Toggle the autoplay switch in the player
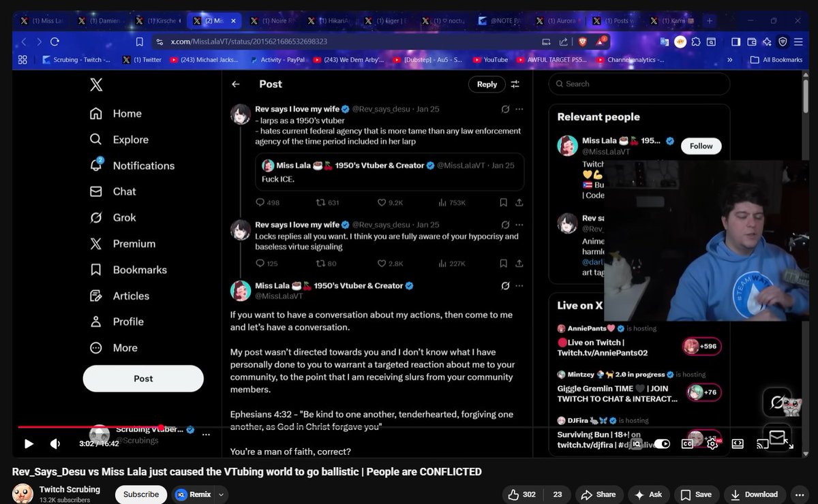Viewport: 818px width, 504px height. pos(661,443)
